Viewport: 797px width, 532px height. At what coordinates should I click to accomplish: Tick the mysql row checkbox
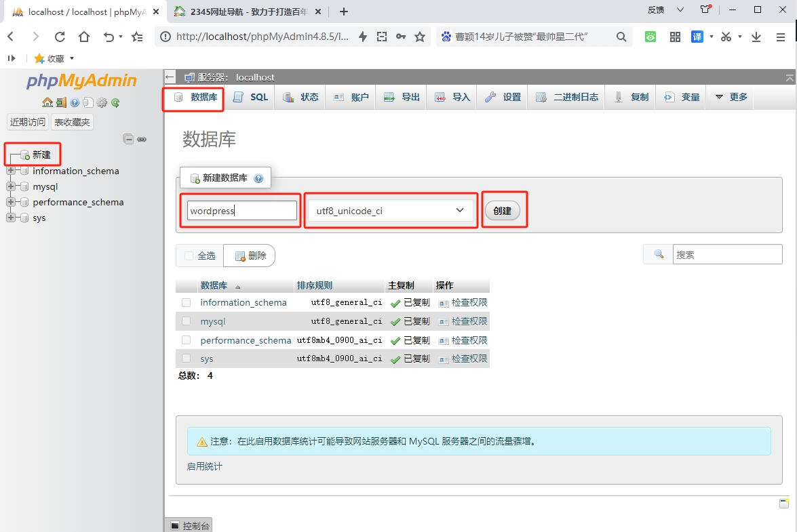pos(186,321)
